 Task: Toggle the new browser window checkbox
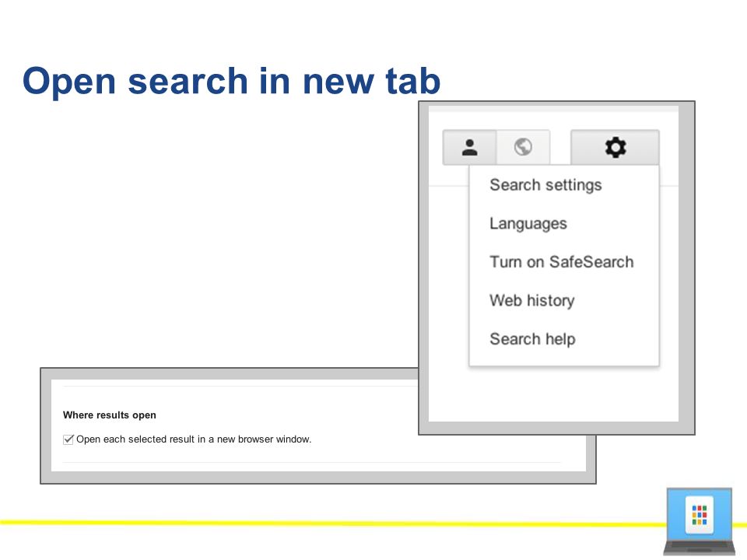click(x=68, y=439)
